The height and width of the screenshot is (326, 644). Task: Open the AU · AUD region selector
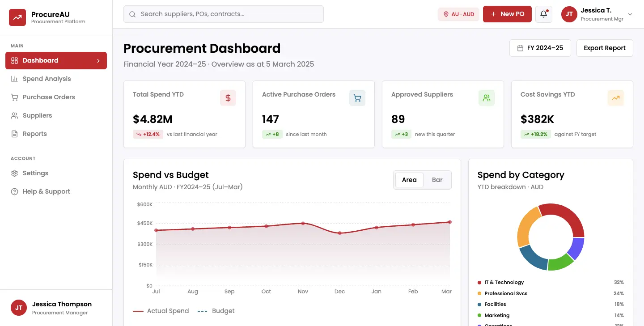458,14
